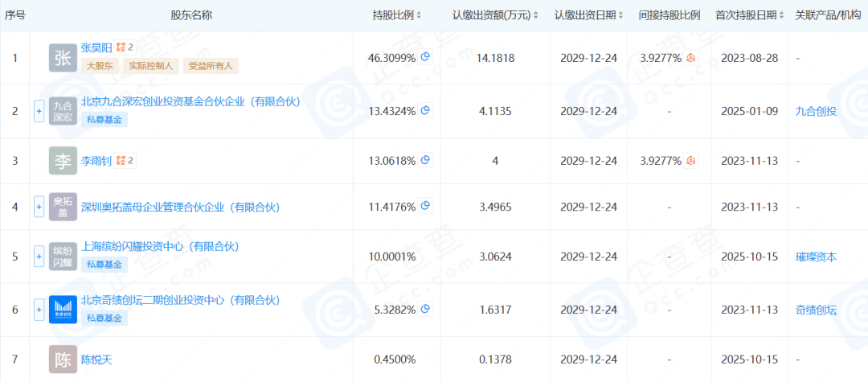Viewport: 868px width, 382px height.
Task: Open pie chart icon beside 11.4176%
Action: coord(425,206)
